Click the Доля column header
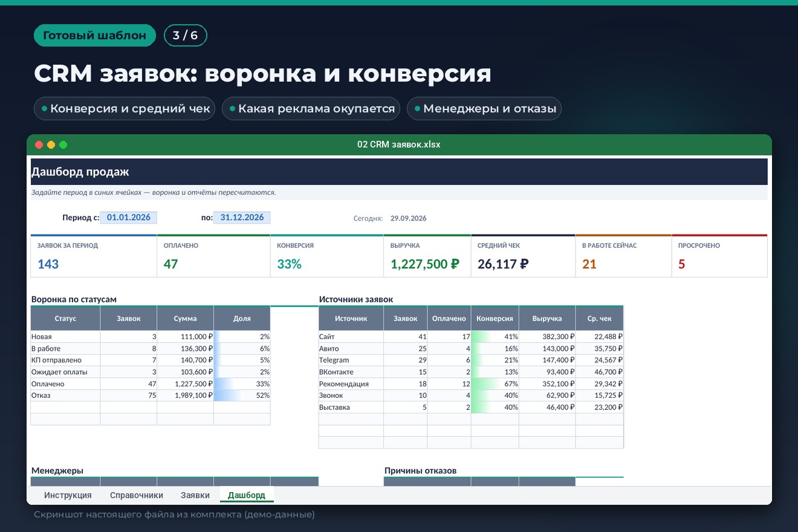 [242, 319]
